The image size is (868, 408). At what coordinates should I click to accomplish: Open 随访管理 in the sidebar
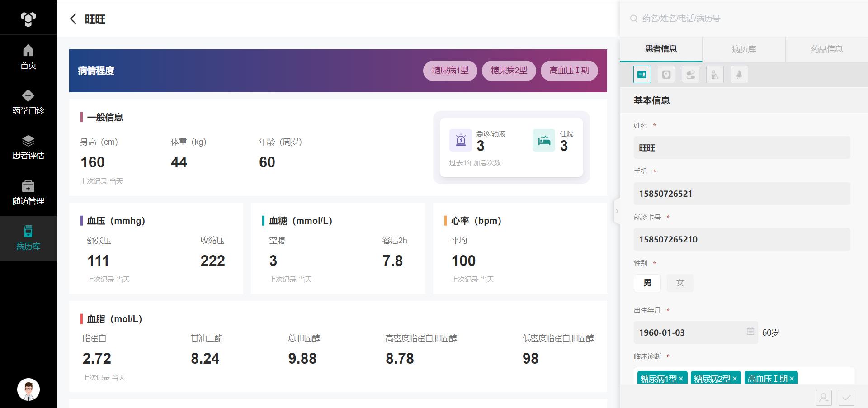28,193
